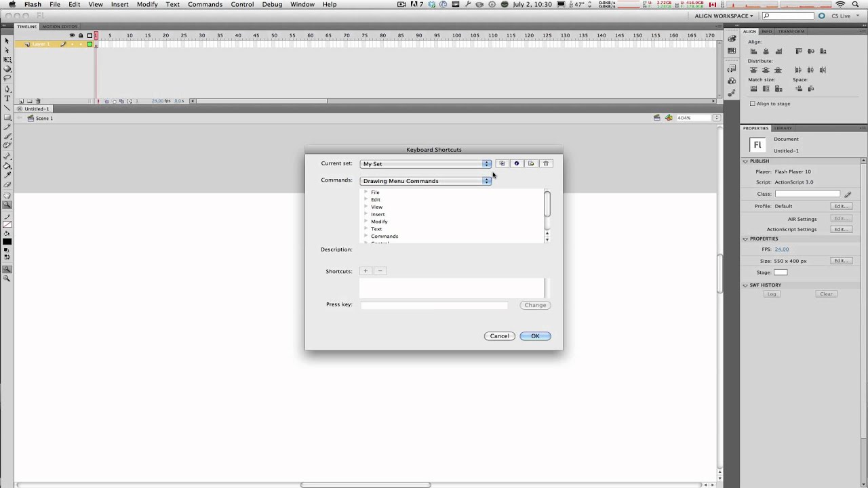Switch to the TRANSFORM tab
Viewport: 868px width, 488px height.
[791, 31]
